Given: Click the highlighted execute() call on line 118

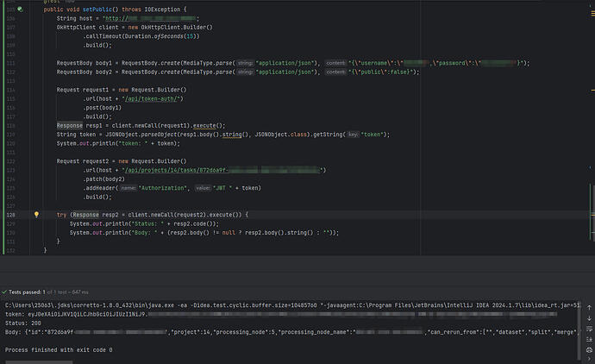Looking at the screenshot, I should tap(204, 125).
